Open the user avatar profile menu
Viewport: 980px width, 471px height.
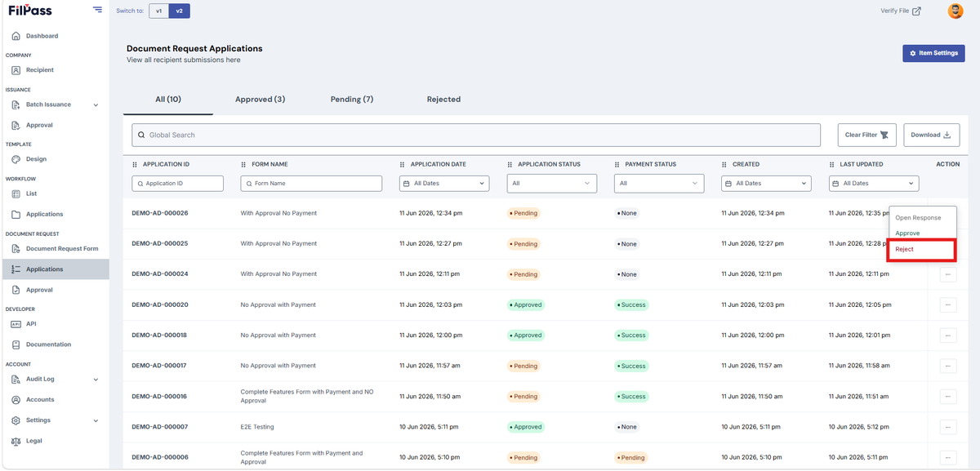click(x=955, y=11)
